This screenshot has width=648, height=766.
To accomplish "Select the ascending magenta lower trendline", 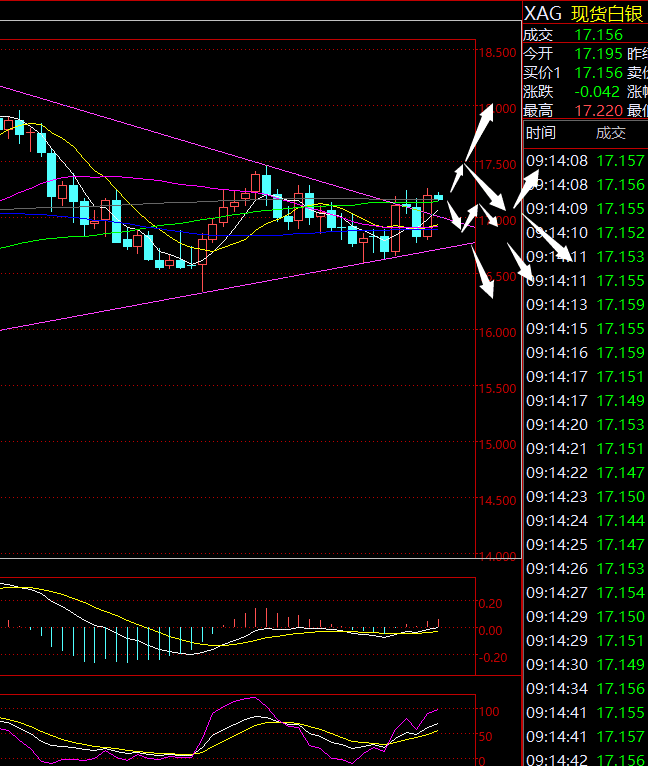I will 238,286.
